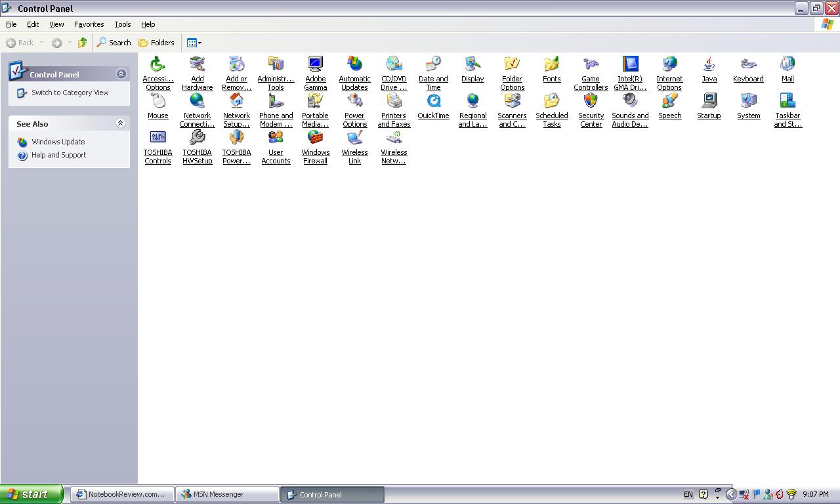The image size is (840, 504).
Task: Open Wireless Link applet
Action: (x=354, y=138)
